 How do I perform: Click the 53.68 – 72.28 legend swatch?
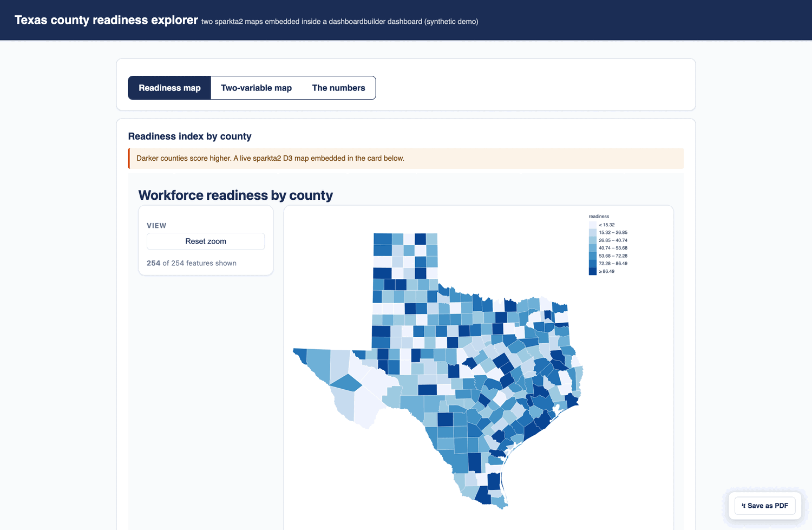click(x=592, y=256)
